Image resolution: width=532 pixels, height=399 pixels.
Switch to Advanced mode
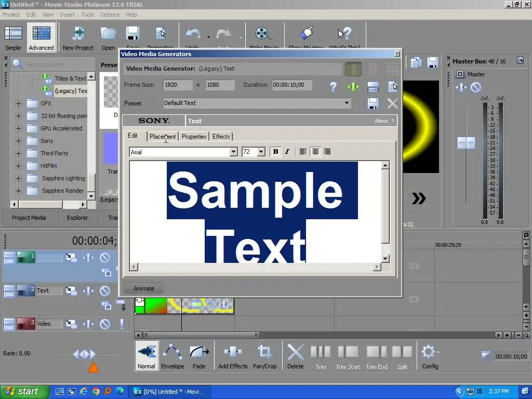(x=41, y=38)
